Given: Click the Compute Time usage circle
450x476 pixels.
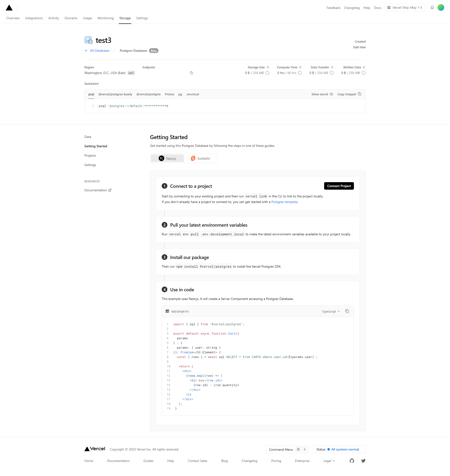Looking at the screenshot, I should click(x=300, y=73).
